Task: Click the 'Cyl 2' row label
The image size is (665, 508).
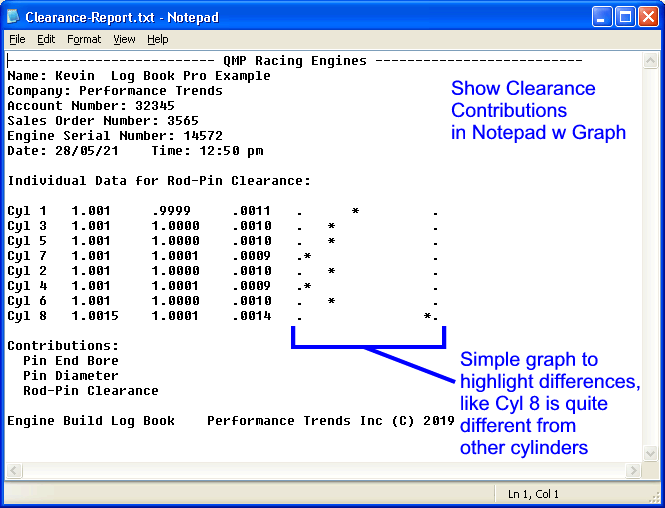Action: tap(27, 271)
